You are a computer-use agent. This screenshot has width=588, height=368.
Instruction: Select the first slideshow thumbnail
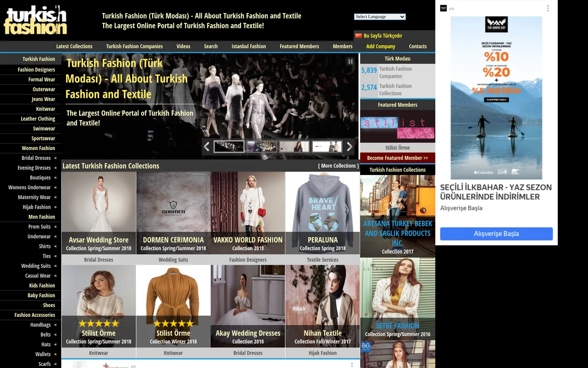(x=229, y=146)
